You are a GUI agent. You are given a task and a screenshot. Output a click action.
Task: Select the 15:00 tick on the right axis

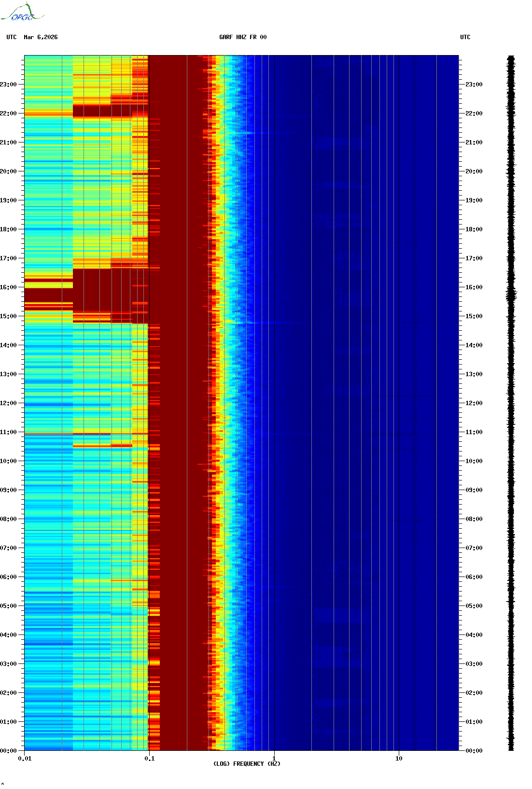(x=474, y=316)
